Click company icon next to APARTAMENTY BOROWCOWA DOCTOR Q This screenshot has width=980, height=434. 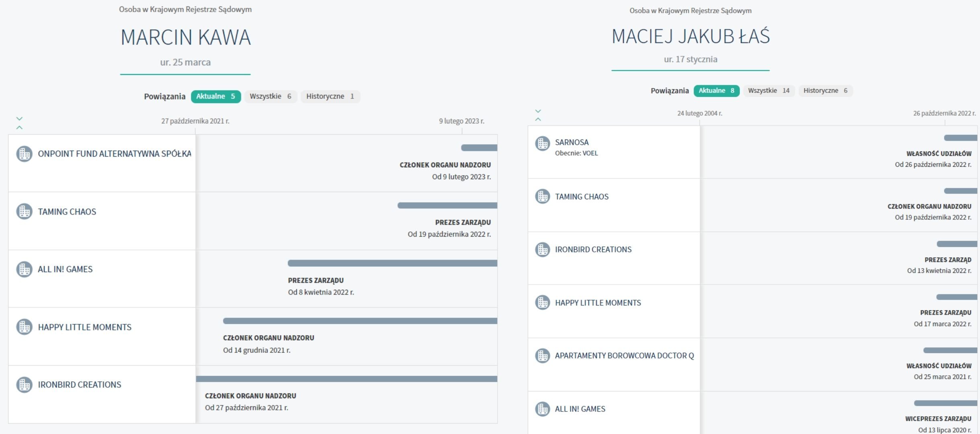[542, 356]
